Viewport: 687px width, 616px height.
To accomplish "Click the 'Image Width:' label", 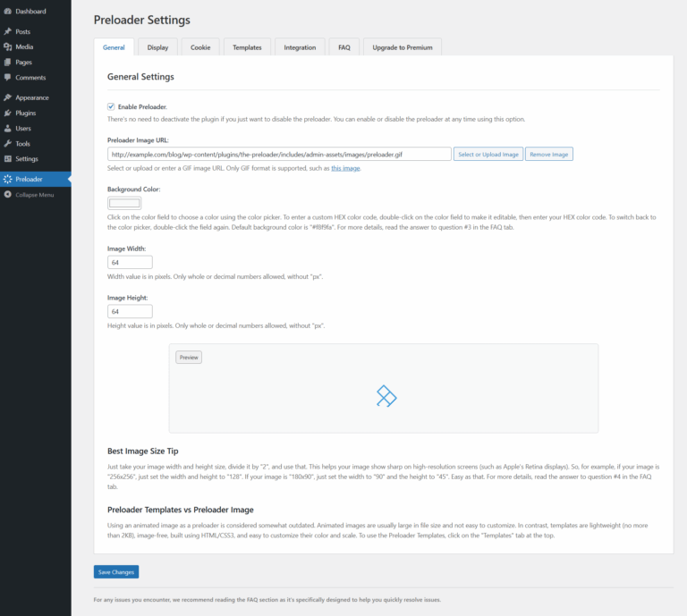I will [x=127, y=249].
